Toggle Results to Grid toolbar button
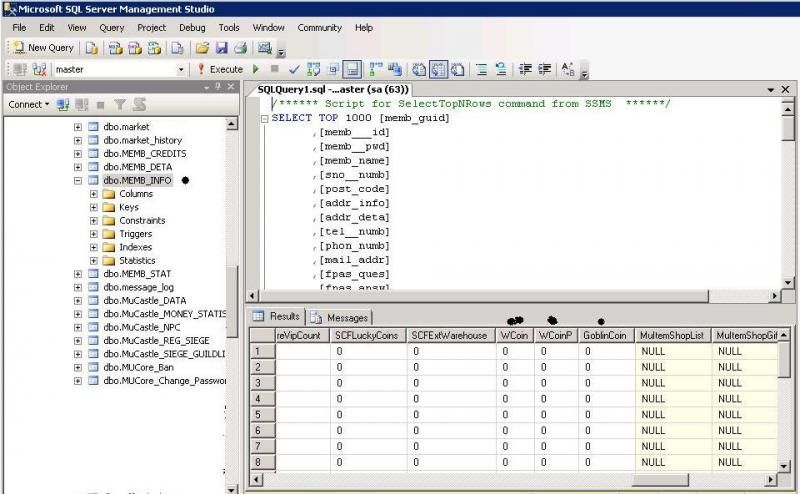This screenshot has width=800, height=494. tap(436, 69)
